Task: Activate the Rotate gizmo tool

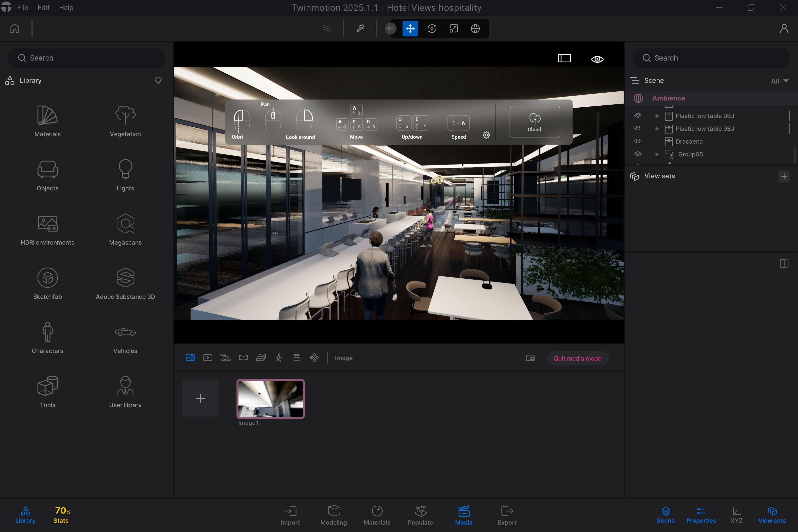Action: click(x=432, y=29)
